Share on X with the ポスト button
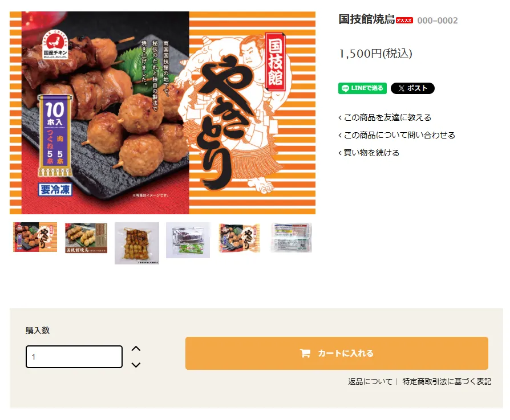 tap(412, 88)
